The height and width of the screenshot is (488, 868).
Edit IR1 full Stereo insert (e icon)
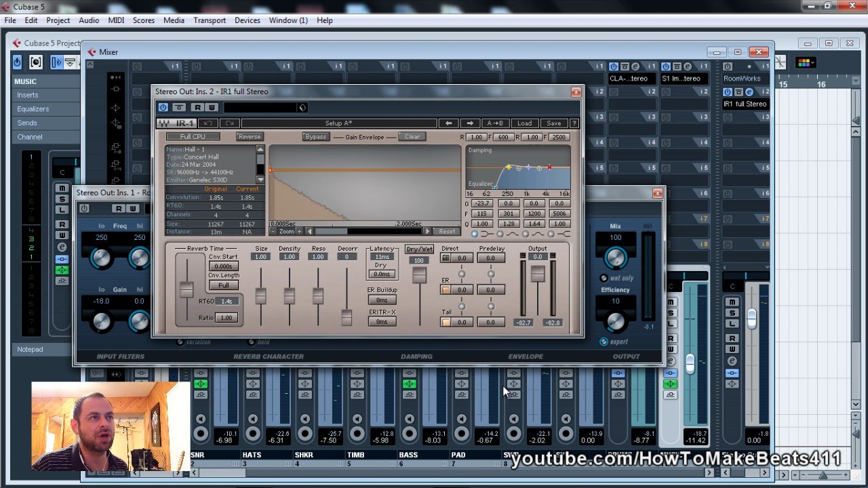pyautogui.click(x=749, y=92)
